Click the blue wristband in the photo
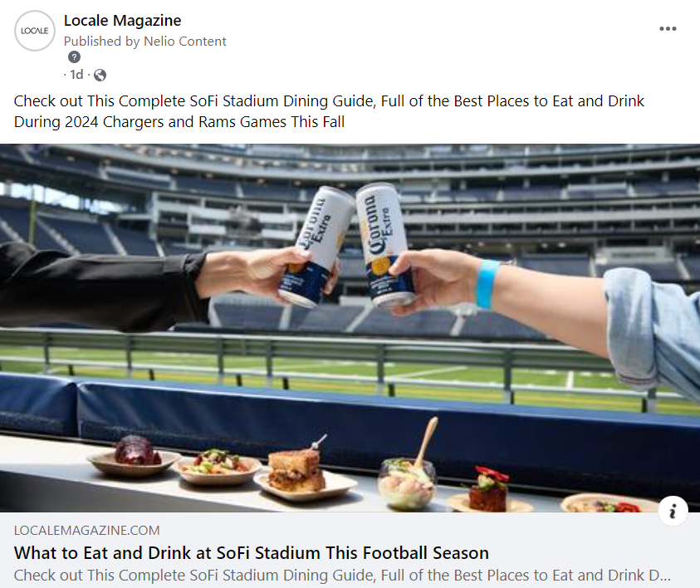Viewport: 700px width, 588px height. pos(487,284)
